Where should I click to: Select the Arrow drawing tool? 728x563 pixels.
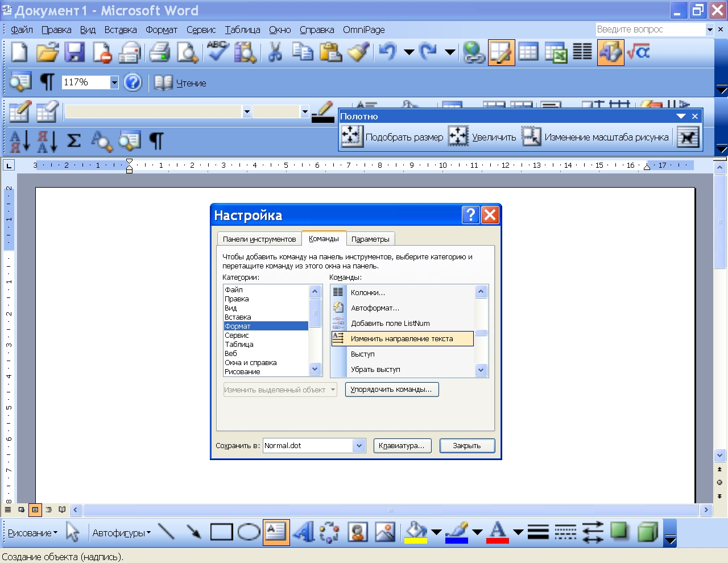pyautogui.click(x=193, y=532)
